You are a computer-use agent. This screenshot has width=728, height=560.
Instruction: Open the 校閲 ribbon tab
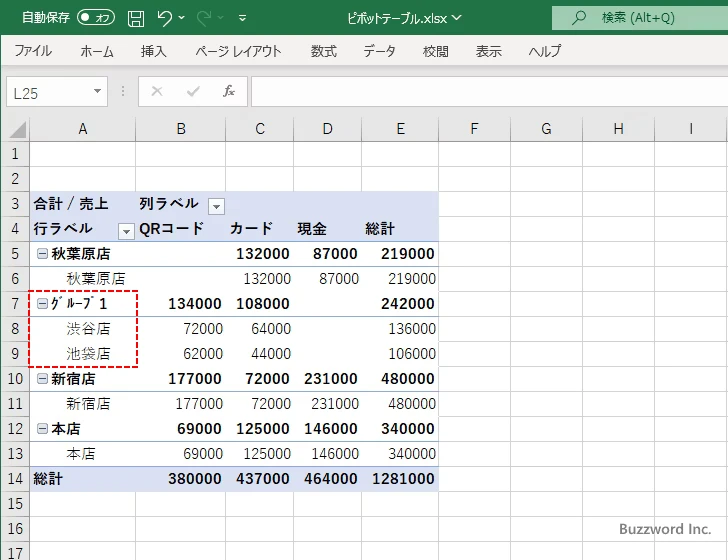point(436,51)
